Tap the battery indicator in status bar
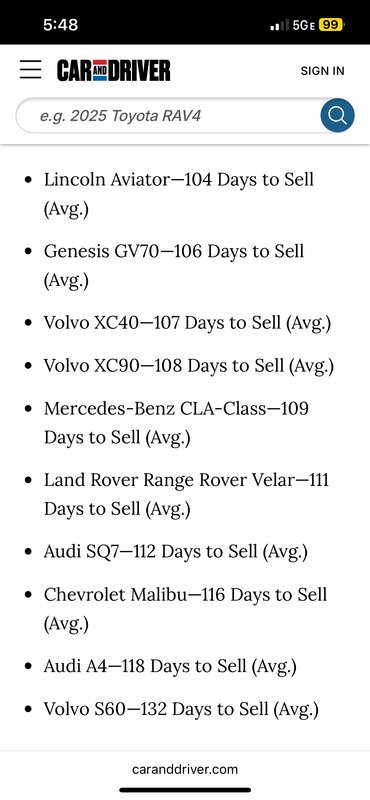The image size is (370, 800). click(332, 24)
